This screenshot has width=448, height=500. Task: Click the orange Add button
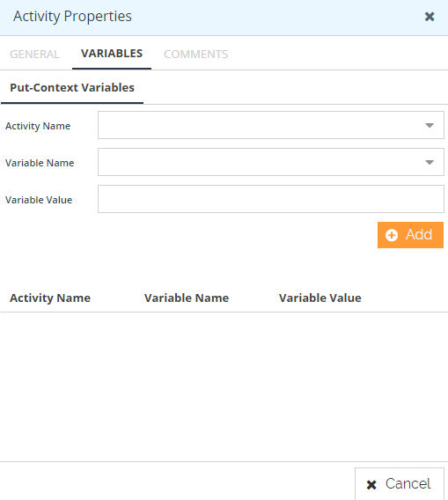click(410, 235)
